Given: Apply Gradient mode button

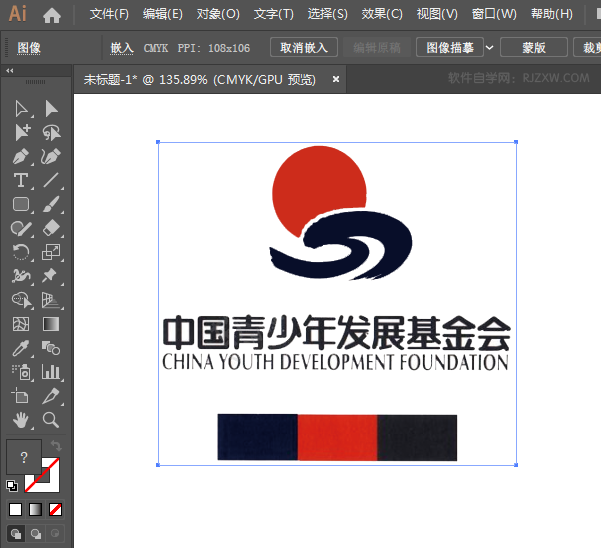Looking at the screenshot, I should point(35,510).
